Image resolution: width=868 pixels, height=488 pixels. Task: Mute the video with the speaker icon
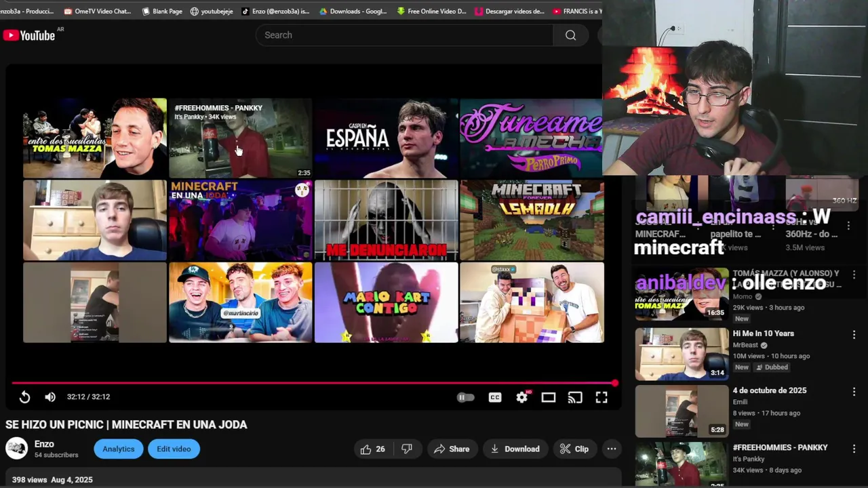(50, 397)
